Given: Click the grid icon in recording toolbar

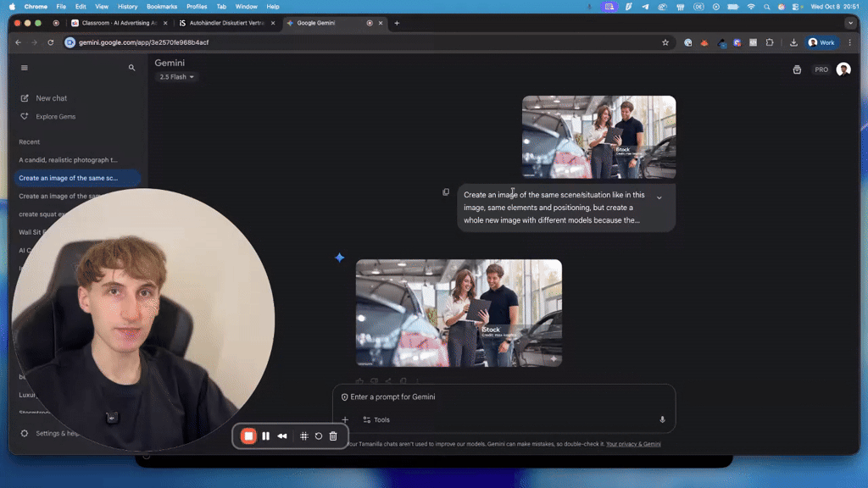Looking at the screenshot, I should click(304, 436).
